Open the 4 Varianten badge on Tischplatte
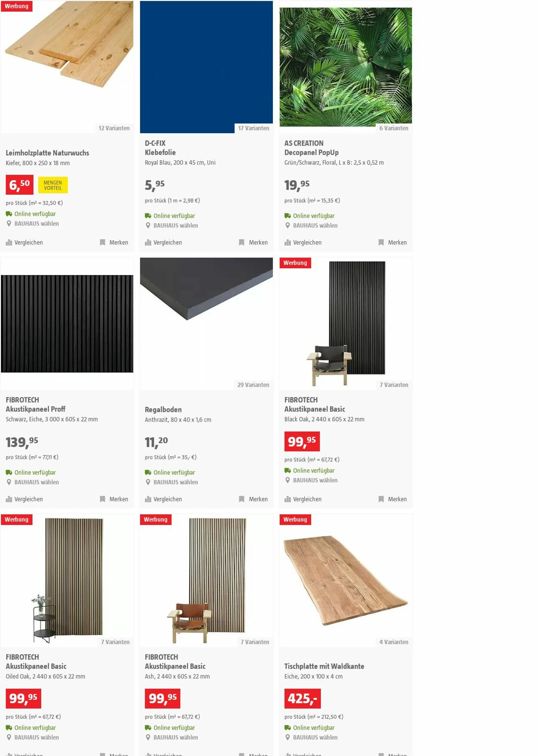Image resolution: width=538 pixels, height=756 pixels. click(x=393, y=642)
